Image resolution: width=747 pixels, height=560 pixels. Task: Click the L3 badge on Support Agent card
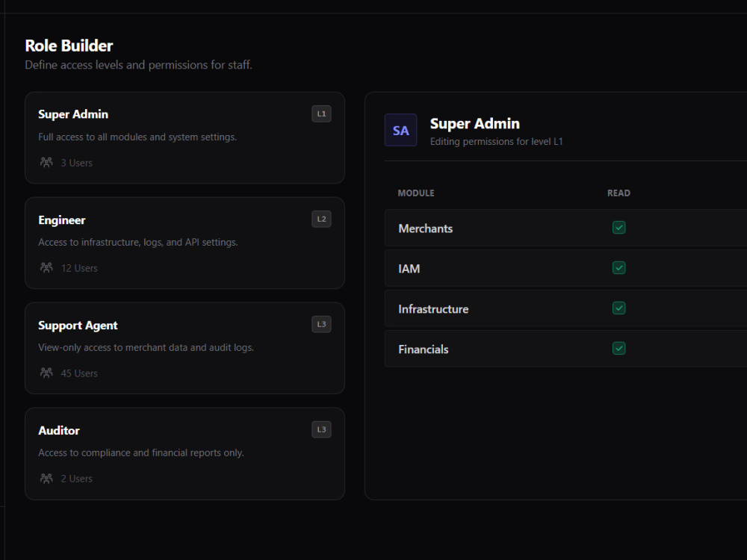[x=321, y=324]
